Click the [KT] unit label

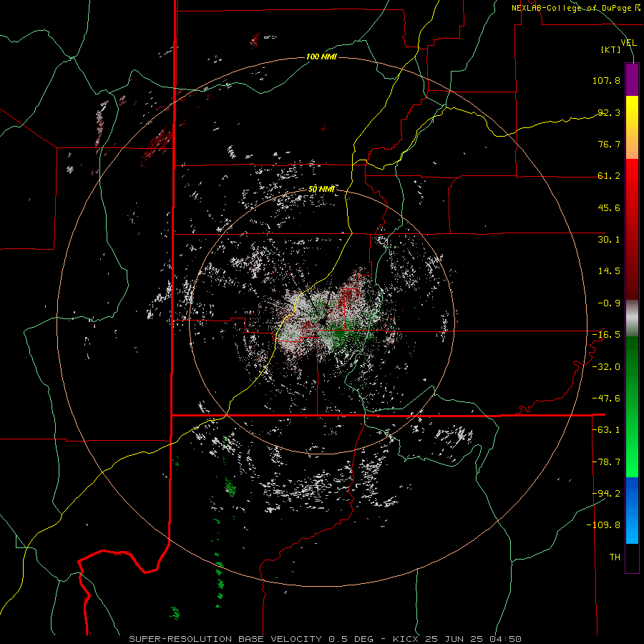coord(611,49)
